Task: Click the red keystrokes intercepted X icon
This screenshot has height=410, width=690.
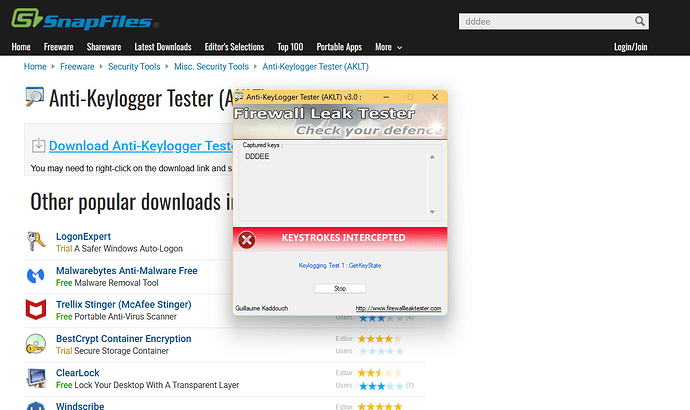Action: pyautogui.click(x=247, y=239)
